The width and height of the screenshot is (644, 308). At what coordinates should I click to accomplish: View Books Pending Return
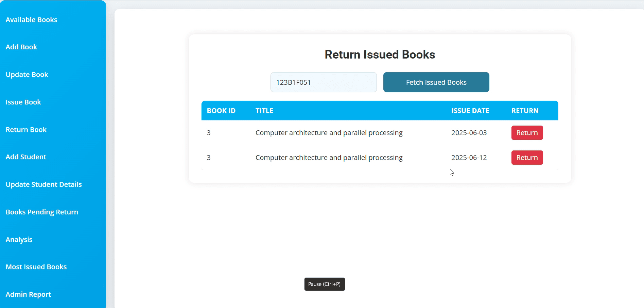coord(42,212)
